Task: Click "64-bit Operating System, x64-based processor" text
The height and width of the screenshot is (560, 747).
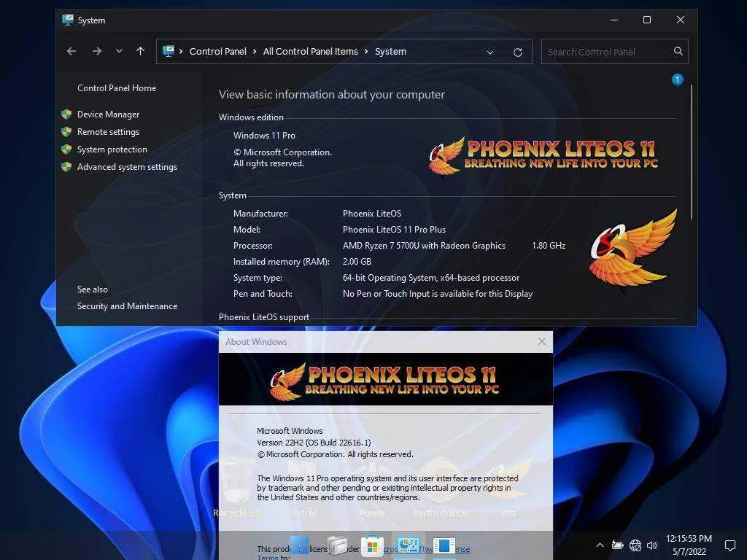Action: coord(431,278)
